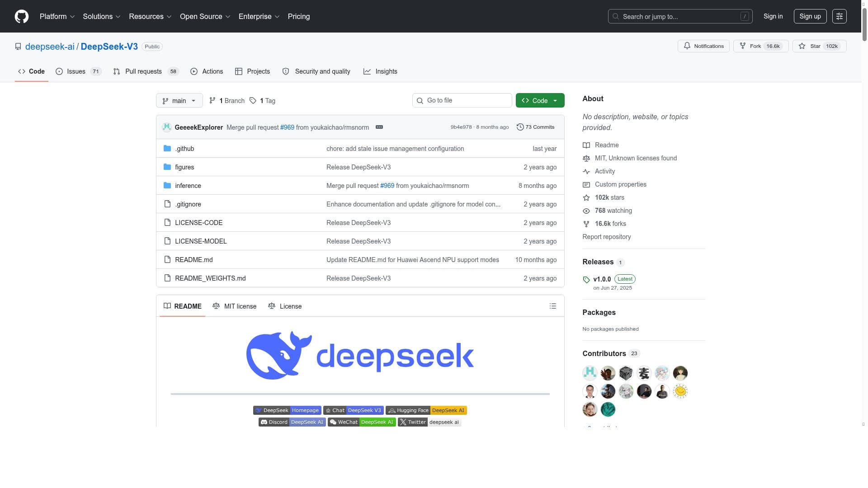This screenshot has width=868, height=488.
Task: Open pull request #969 in commit header
Action: pyautogui.click(x=287, y=127)
